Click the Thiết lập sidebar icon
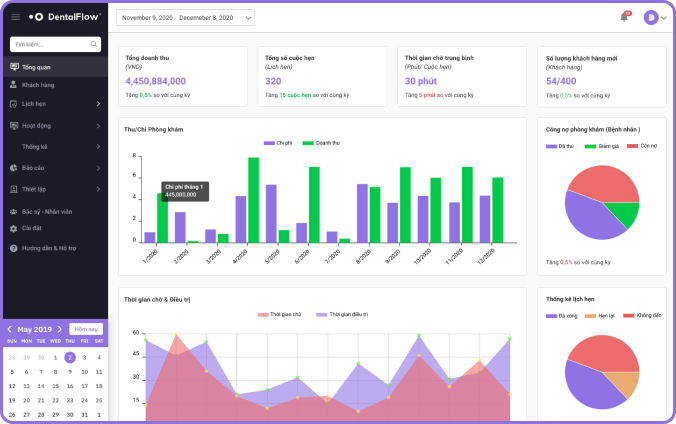This screenshot has width=676, height=424. (x=13, y=189)
